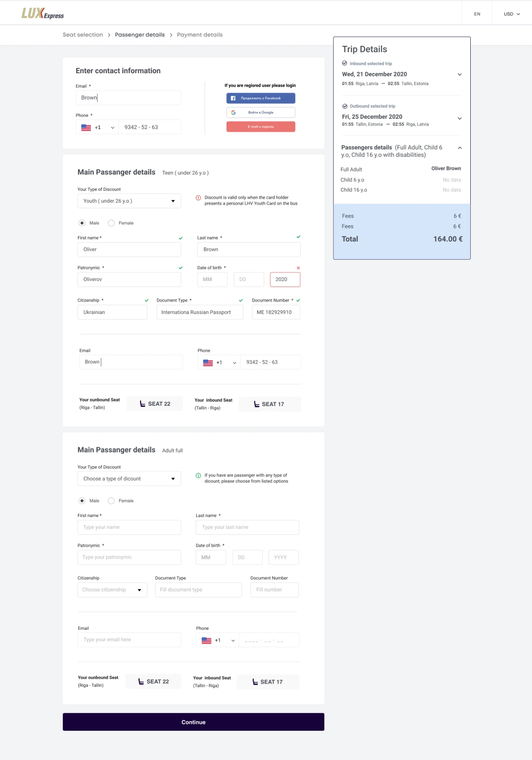Viewport: 532px width, 760px height.
Task: Click the contact Email field containing Brown
Action: point(129,98)
